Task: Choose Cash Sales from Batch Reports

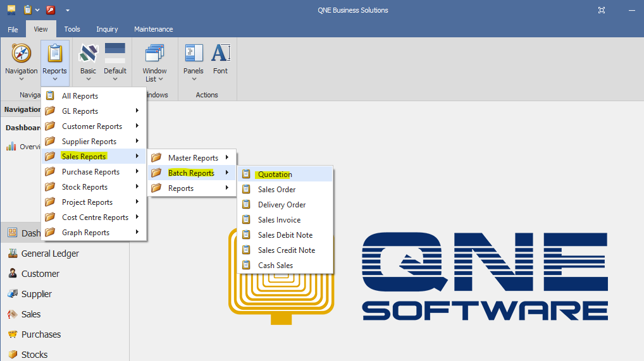Action: click(285, 266)
